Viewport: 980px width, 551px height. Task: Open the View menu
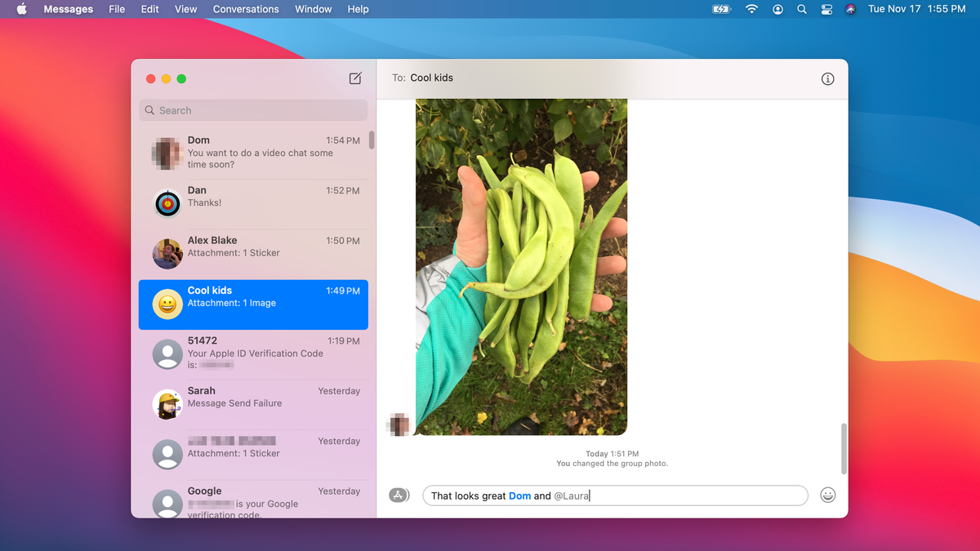click(x=185, y=9)
